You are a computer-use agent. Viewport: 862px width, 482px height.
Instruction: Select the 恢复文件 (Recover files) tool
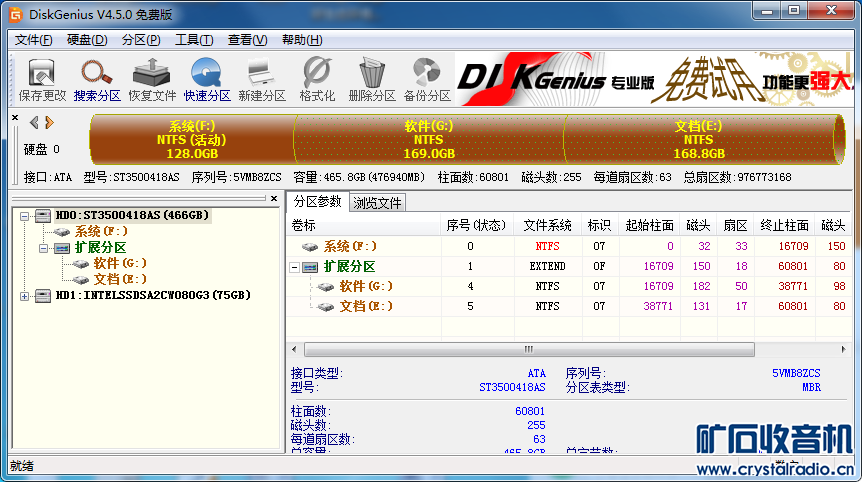(x=152, y=80)
